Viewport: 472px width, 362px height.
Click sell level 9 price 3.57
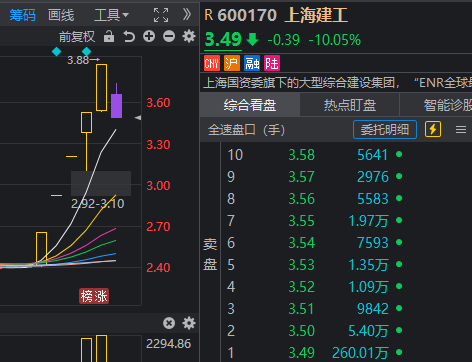pos(301,177)
